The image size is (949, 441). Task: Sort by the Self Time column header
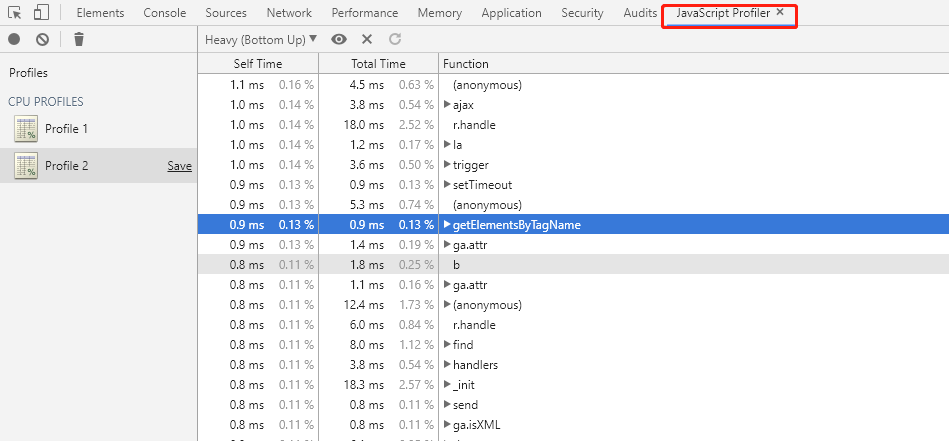258,64
